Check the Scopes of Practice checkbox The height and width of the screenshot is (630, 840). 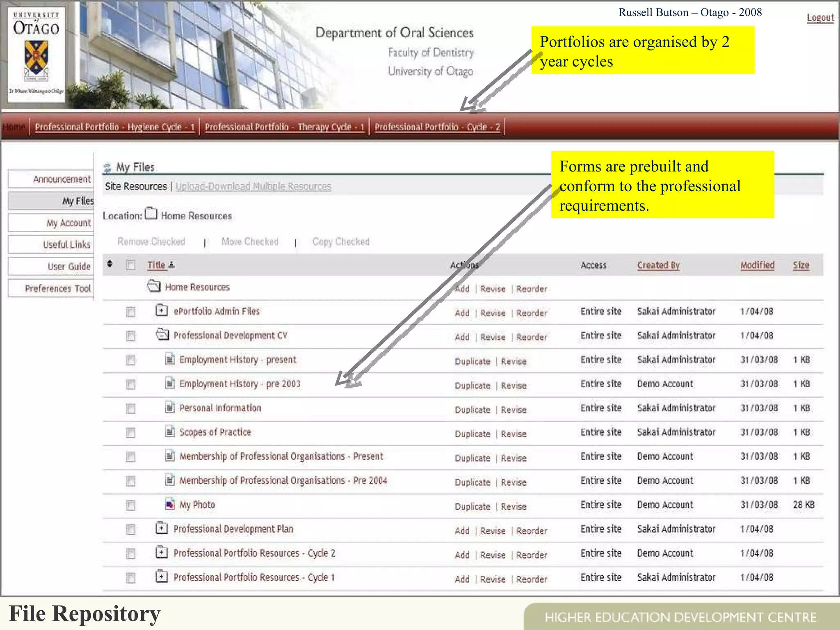point(131,433)
